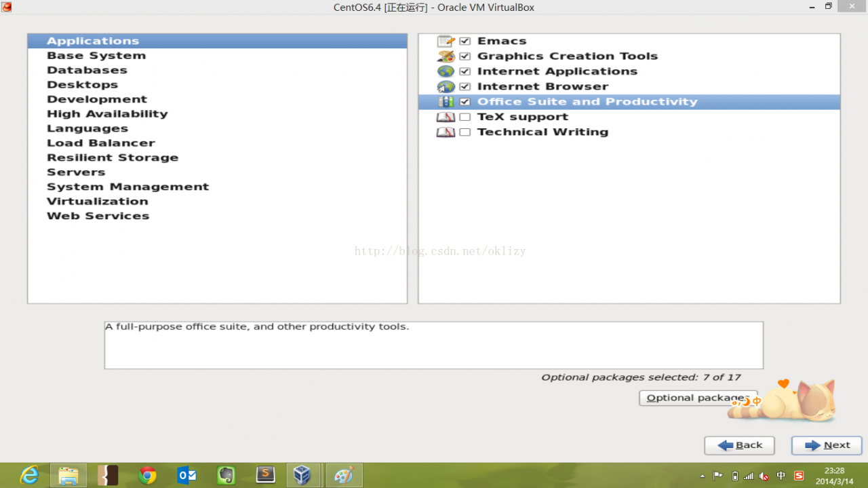
Task: Click the VirtualBox title bar icon
Action: point(7,7)
